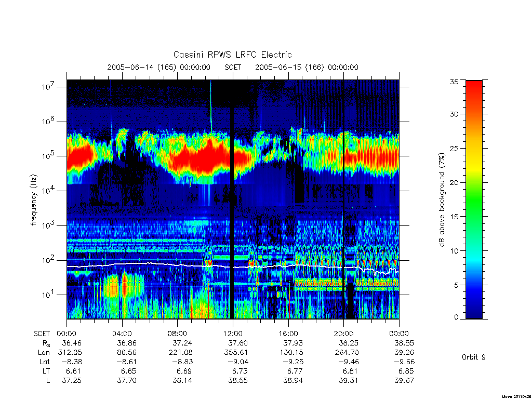This screenshot has height=399, width=532.
Task: Click the LT row label
Action: [x=46, y=371]
